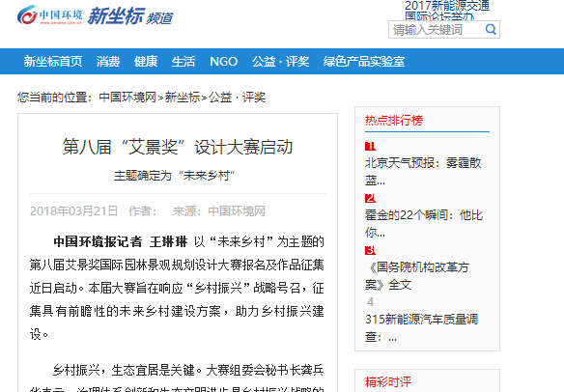This screenshot has width=564, height=392.
Task: Open the 新坐标首页 nav item
Action: pyautogui.click(x=53, y=62)
